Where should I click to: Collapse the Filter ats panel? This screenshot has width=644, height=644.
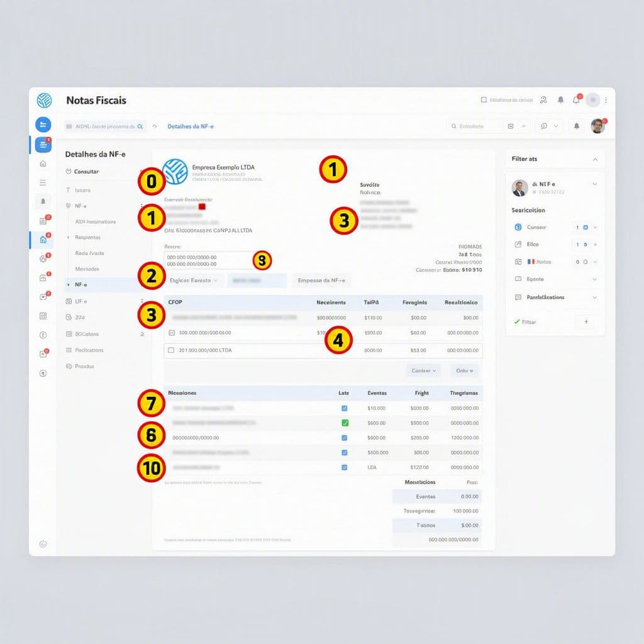(x=595, y=159)
